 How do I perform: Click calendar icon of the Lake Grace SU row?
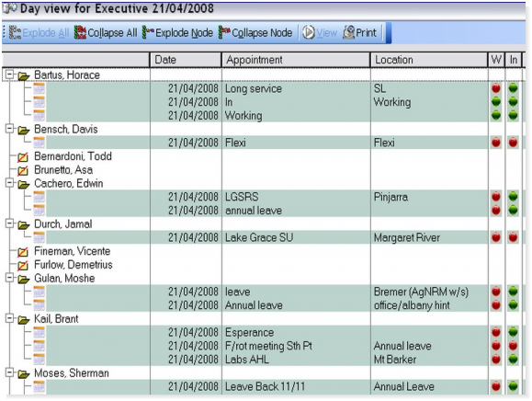point(39,237)
